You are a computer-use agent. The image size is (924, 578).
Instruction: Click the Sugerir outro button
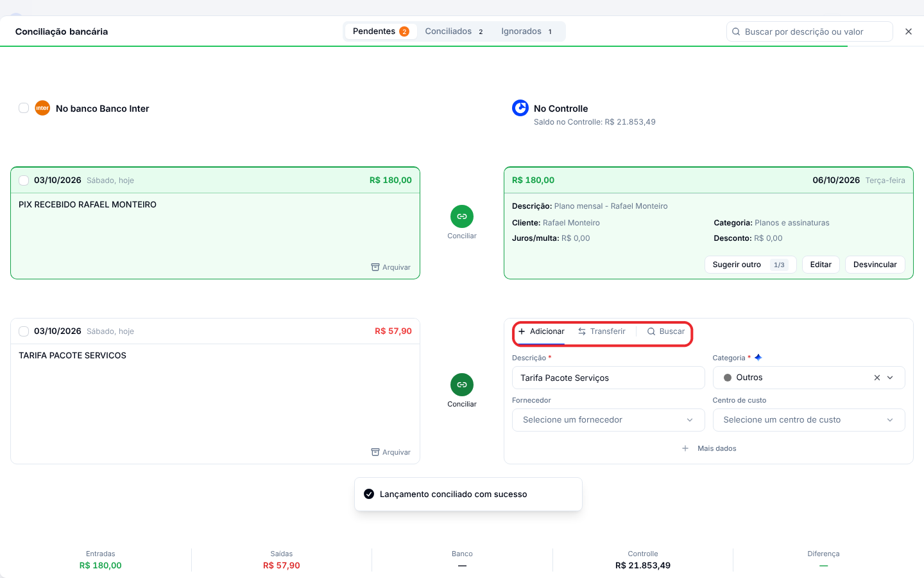click(x=750, y=265)
